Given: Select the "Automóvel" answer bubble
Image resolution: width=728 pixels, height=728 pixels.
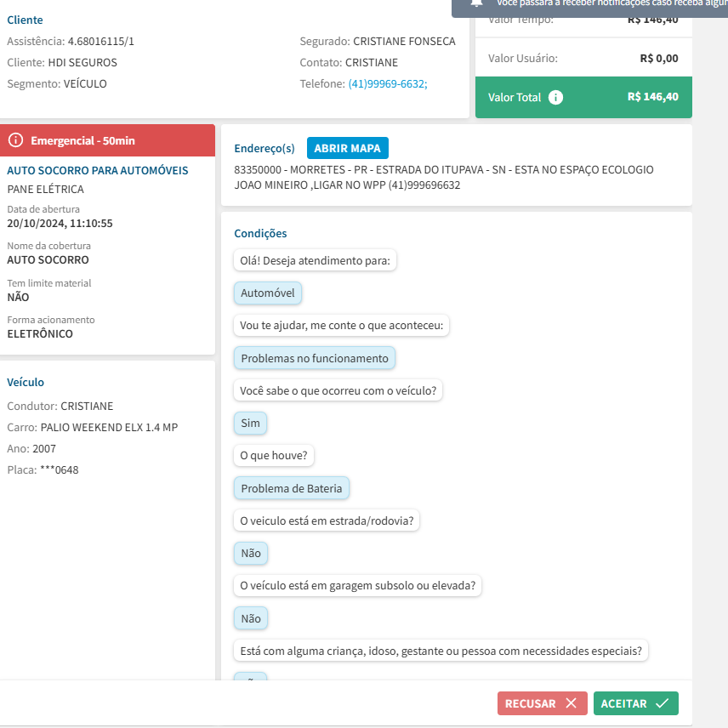Looking at the screenshot, I should click(x=267, y=293).
